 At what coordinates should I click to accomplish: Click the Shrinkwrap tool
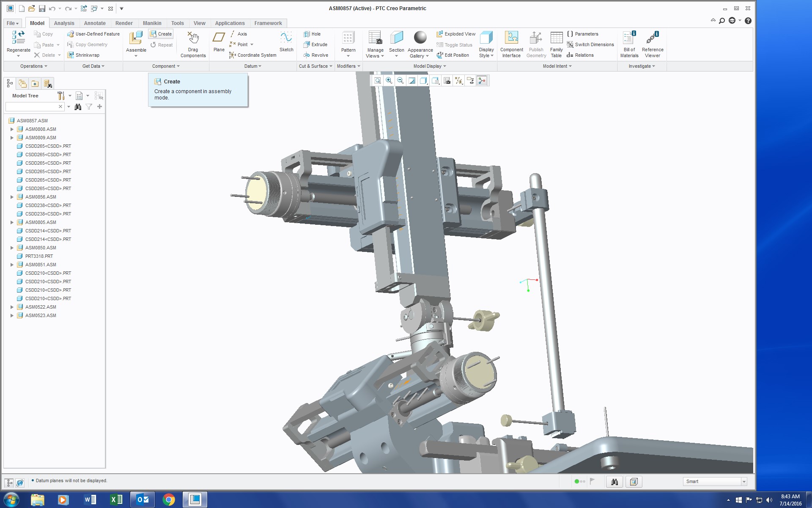click(83, 55)
